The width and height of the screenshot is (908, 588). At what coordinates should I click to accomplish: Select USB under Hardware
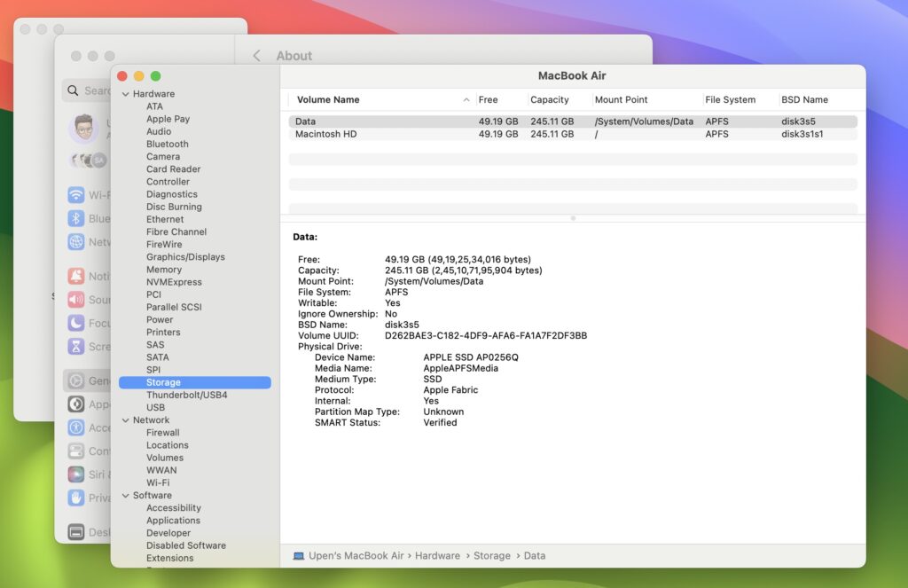pos(156,407)
